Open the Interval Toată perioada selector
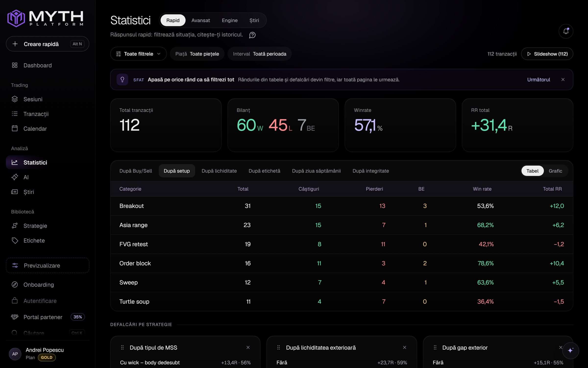 tap(259, 54)
